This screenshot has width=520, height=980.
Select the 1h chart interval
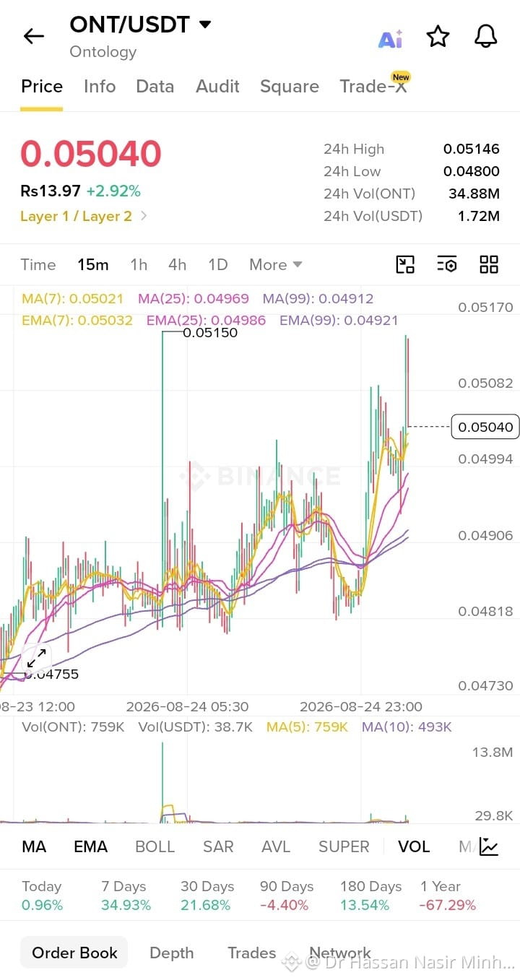click(x=139, y=264)
